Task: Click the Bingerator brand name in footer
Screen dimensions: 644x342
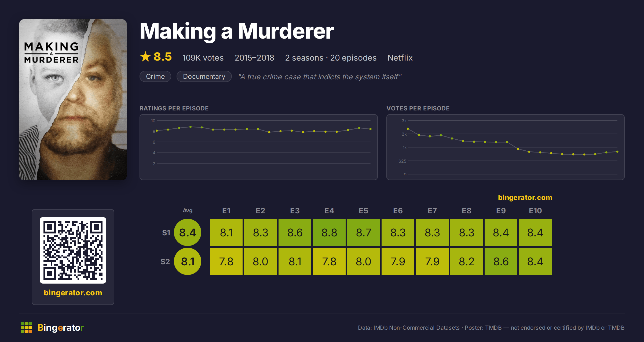Action: tap(61, 328)
